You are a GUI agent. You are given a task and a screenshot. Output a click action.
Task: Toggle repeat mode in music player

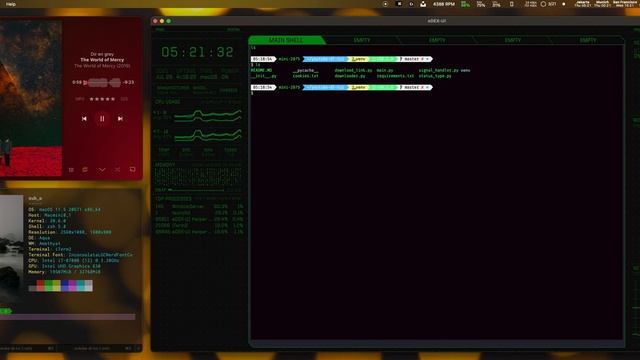pos(85,169)
